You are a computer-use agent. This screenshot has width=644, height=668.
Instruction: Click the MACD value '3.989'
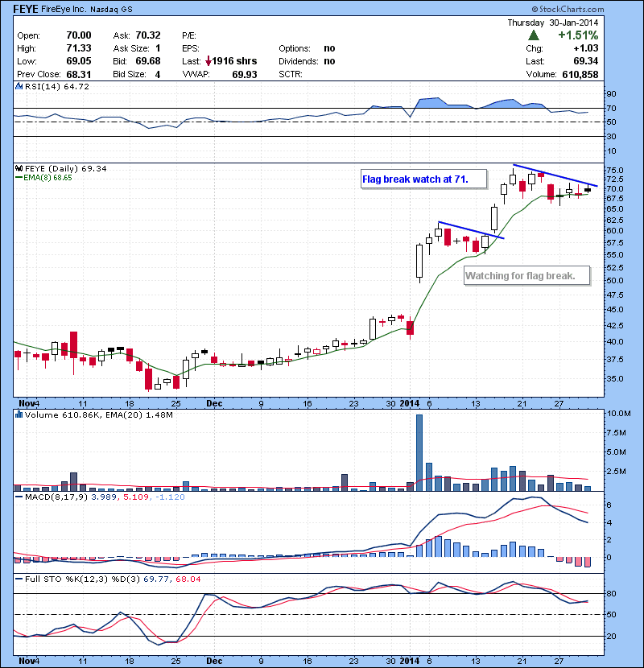pos(104,497)
